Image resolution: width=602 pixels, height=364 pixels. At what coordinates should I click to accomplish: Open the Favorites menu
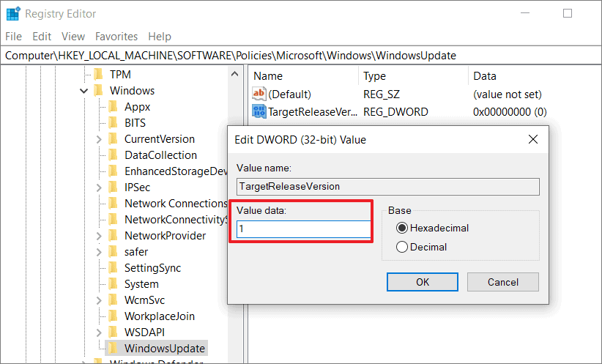116,37
